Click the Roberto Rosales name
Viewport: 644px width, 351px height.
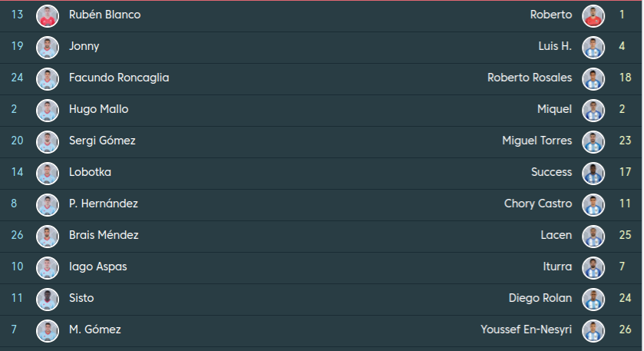(x=529, y=78)
